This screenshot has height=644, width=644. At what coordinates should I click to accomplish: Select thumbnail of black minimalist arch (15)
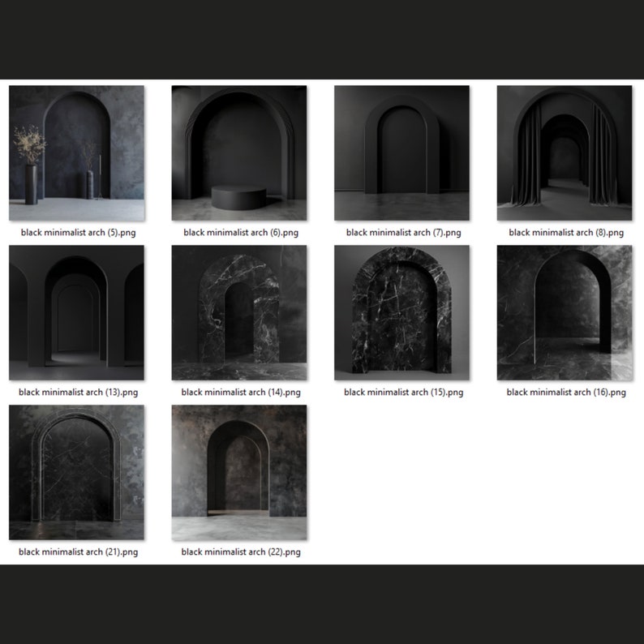401,312
